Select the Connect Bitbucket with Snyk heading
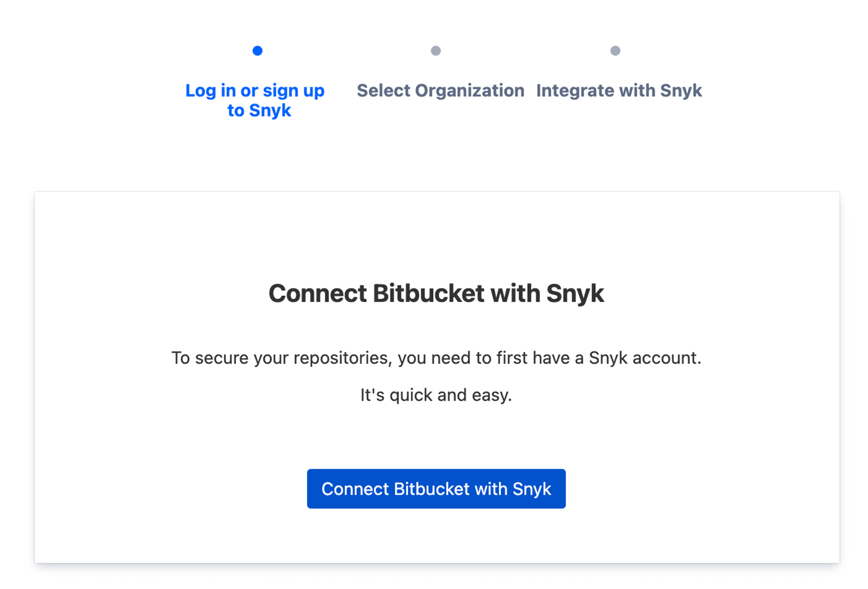Screen dimensions: 868x589 pyautogui.click(x=436, y=293)
